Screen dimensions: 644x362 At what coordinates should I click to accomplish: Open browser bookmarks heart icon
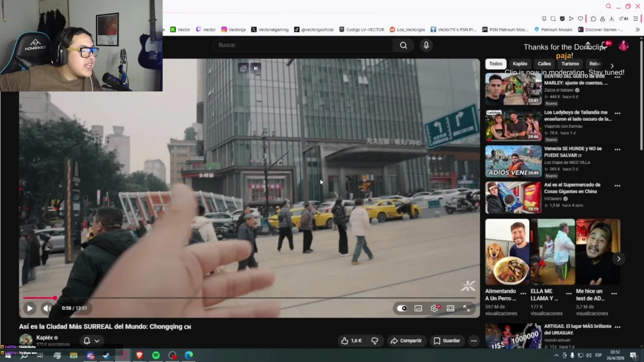point(580,19)
